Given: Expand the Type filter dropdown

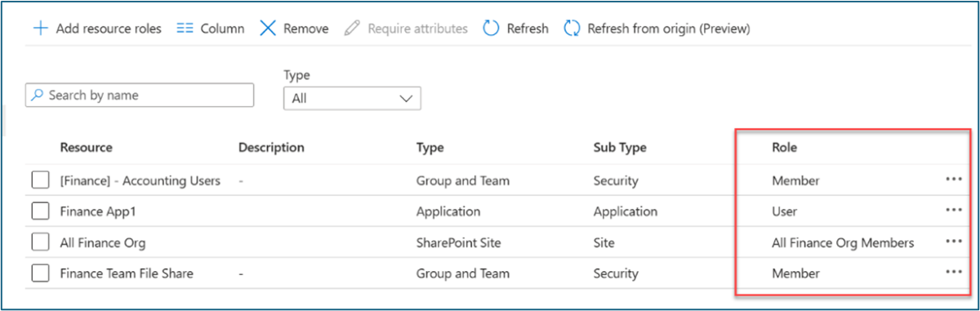Looking at the screenshot, I should coord(352,98).
